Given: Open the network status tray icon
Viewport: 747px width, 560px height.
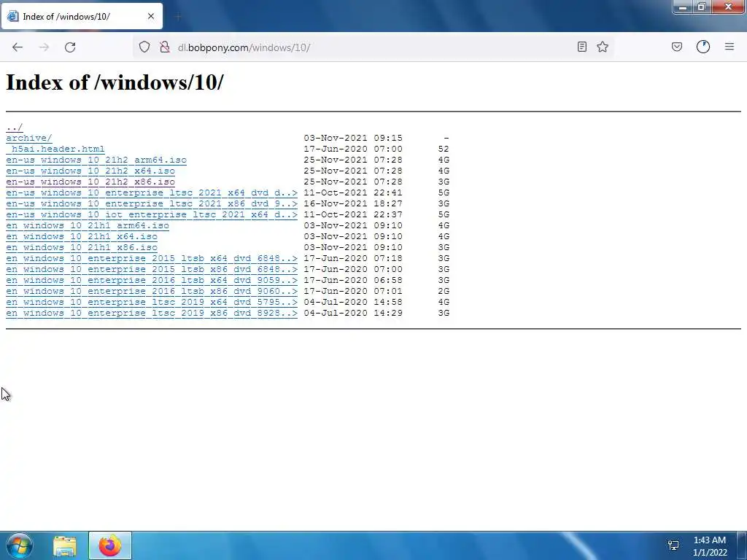Looking at the screenshot, I should click(x=673, y=545).
